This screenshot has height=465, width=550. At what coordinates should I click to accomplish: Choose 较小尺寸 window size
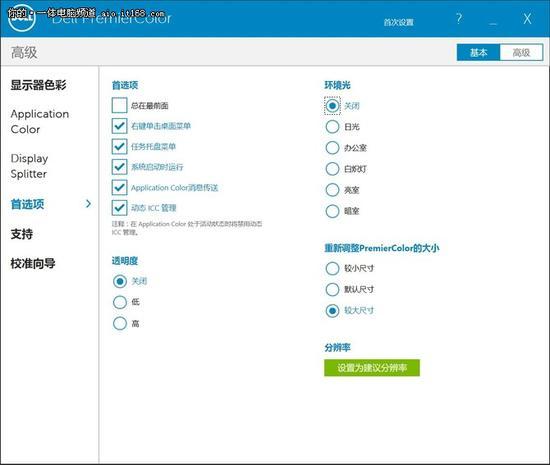(x=332, y=269)
